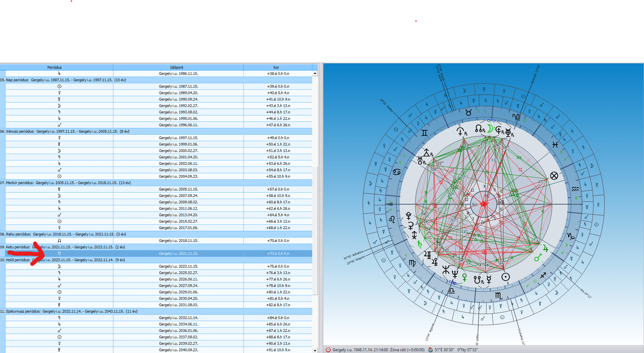Click the Sun glyph in the chart wheel

click(505, 277)
